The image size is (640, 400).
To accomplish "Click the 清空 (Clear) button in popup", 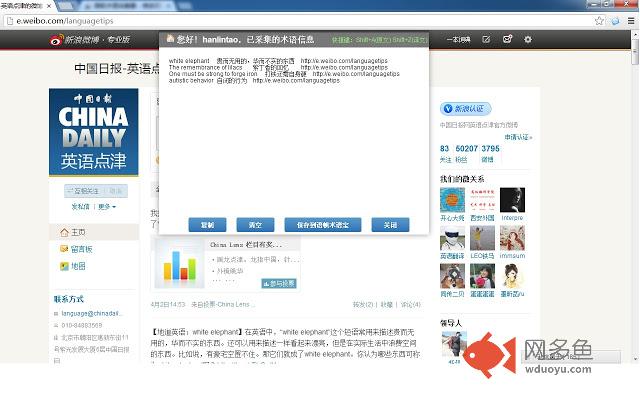I will 255,225.
